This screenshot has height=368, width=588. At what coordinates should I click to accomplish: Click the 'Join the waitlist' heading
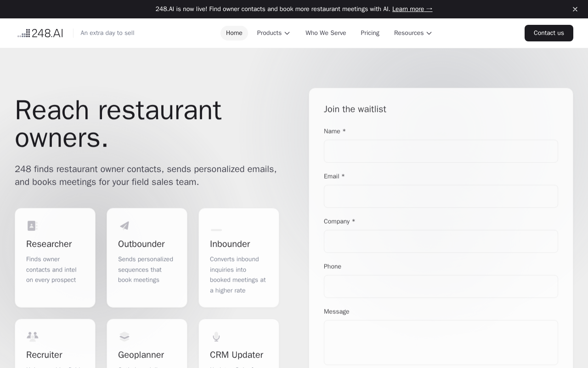355,109
